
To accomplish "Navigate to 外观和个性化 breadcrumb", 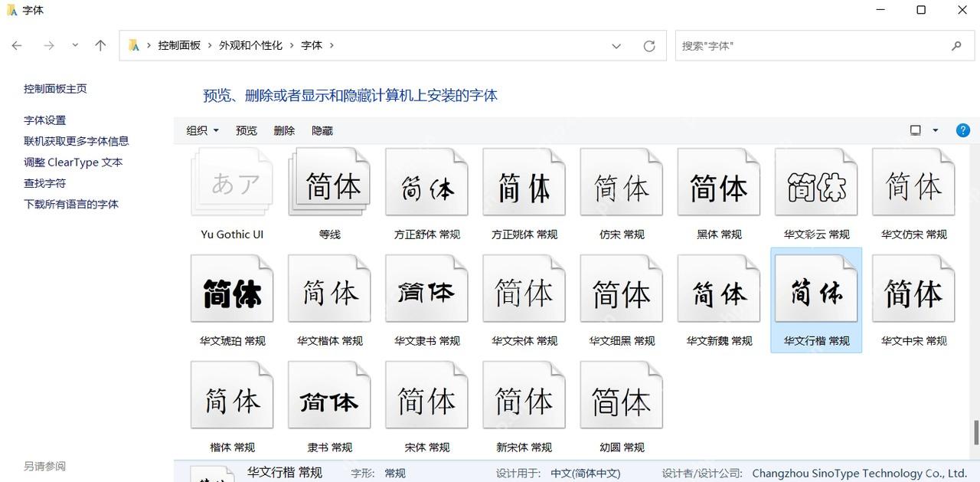I will coord(250,46).
